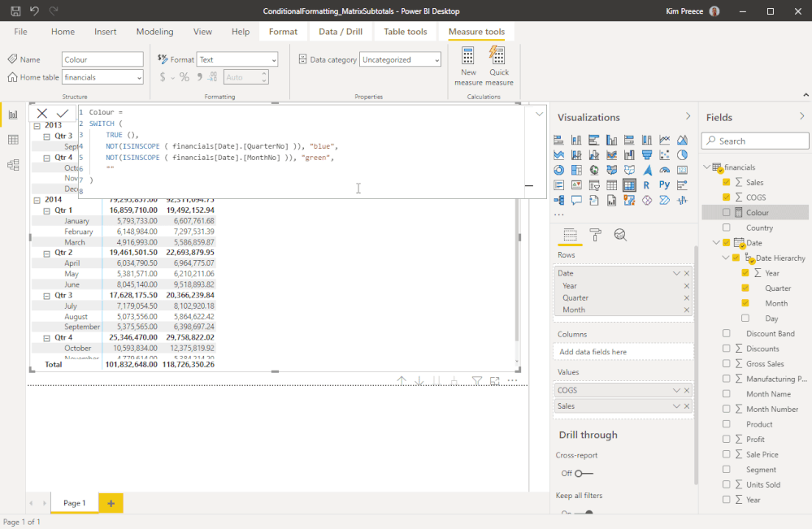Viewport: 812px width, 529px height.
Task: Collapse the 2014 row in matrix
Action: tap(37, 200)
